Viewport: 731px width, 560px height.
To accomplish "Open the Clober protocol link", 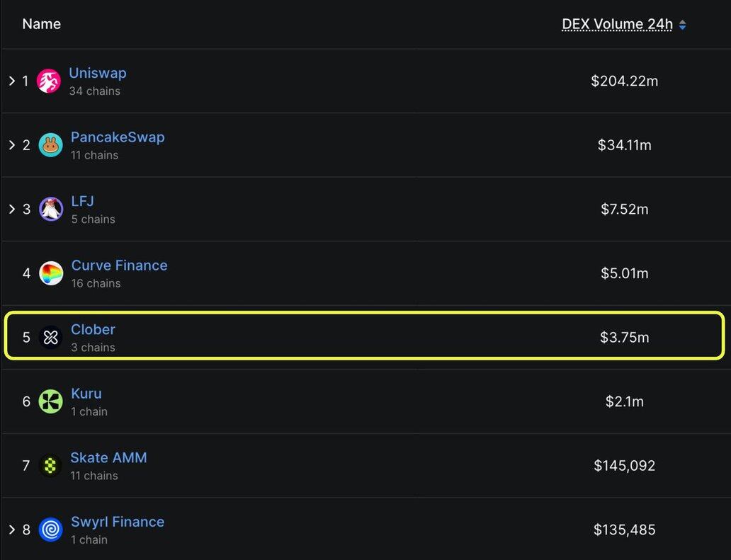I will pyautogui.click(x=93, y=330).
